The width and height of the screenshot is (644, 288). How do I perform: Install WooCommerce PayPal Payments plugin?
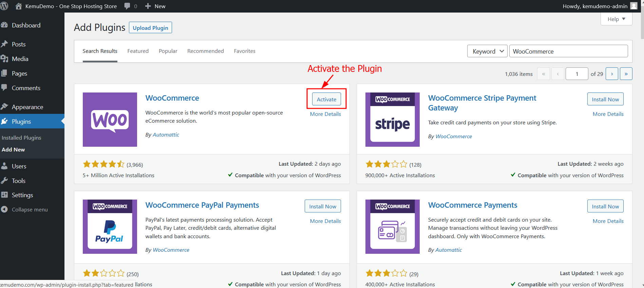[323, 206]
